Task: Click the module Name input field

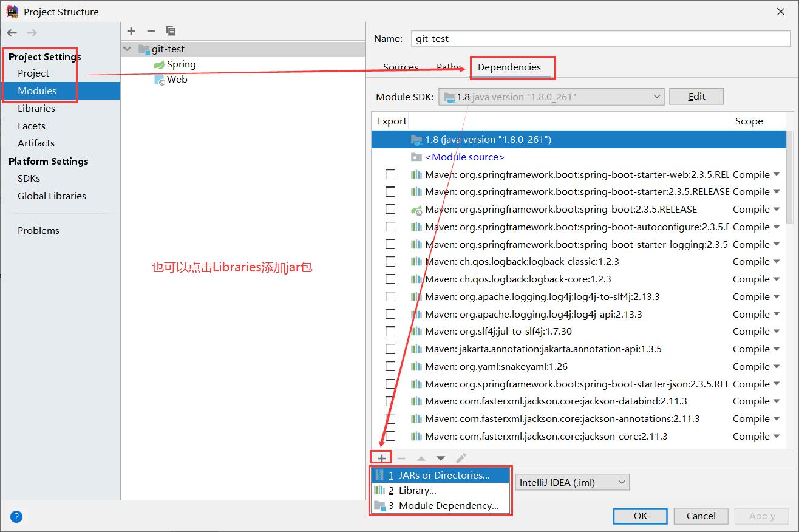Action: pos(600,38)
